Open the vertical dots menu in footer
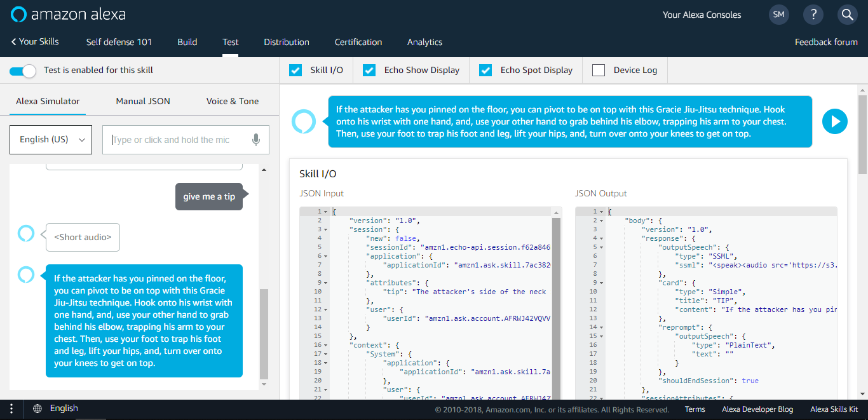The image size is (868, 420). point(11,409)
